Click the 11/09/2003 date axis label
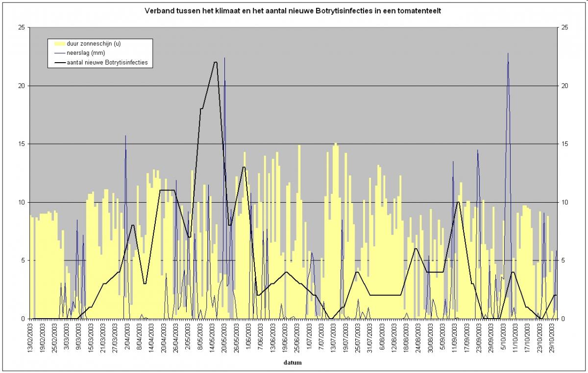This screenshot has width=588, height=373. [456, 338]
